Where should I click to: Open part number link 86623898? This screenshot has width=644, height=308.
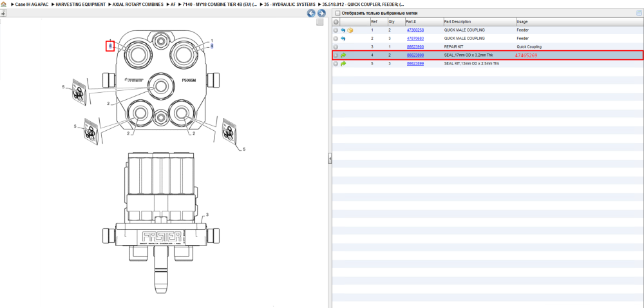pyautogui.click(x=415, y=55)
